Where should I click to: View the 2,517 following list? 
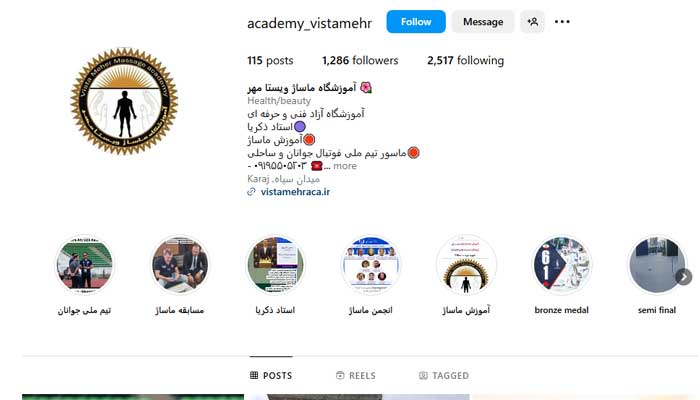pos(466,60)
